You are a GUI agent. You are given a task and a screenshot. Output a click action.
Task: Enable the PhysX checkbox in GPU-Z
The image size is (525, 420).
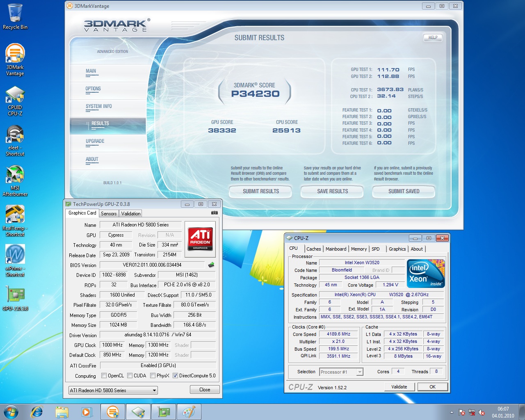tap(153, 376)
